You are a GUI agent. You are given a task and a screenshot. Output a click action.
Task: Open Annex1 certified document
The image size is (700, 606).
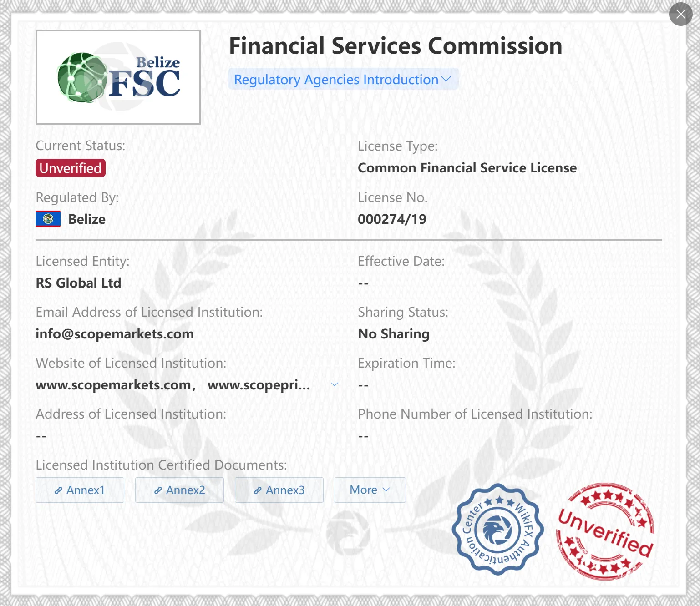pyautogui.click(x=80, y=490)
